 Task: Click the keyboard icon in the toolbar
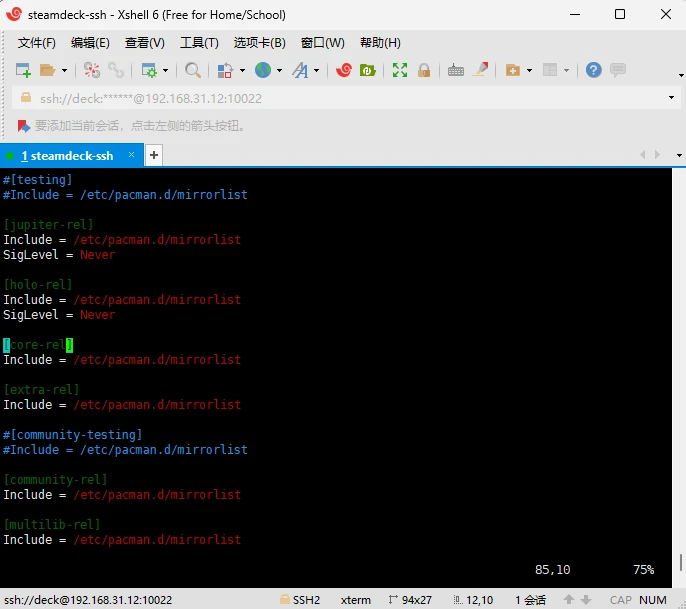pos(455,70)
